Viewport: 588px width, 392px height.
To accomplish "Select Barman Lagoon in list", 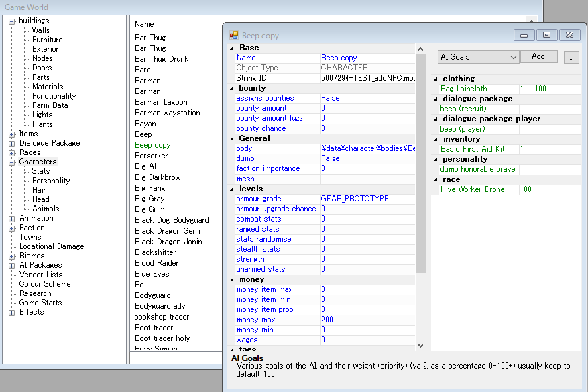I will [161, 102].
